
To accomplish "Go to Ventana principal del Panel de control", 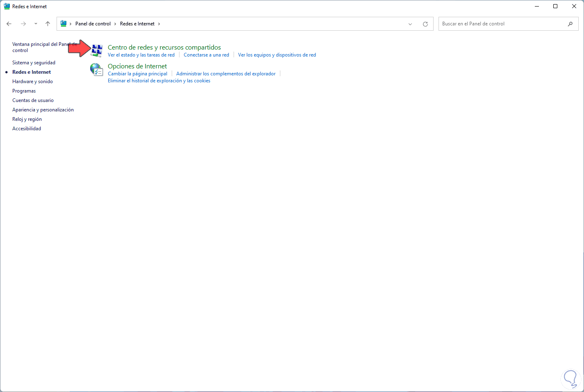I will click(x=45, y=47).
